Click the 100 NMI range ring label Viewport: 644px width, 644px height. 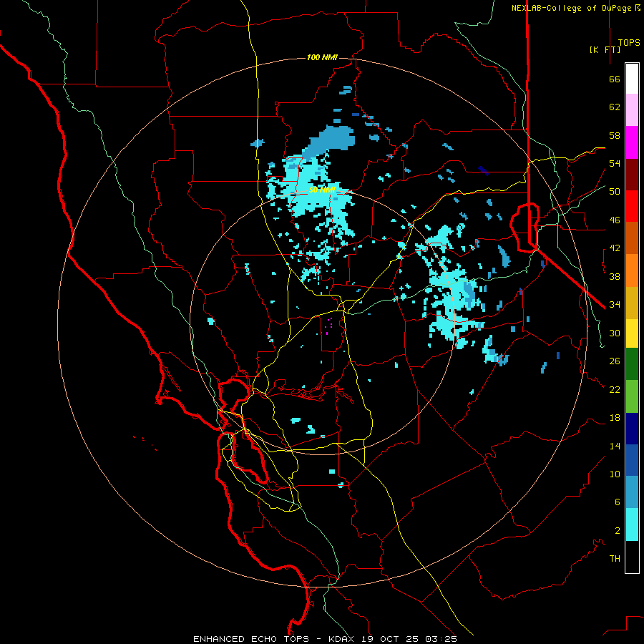322,57
